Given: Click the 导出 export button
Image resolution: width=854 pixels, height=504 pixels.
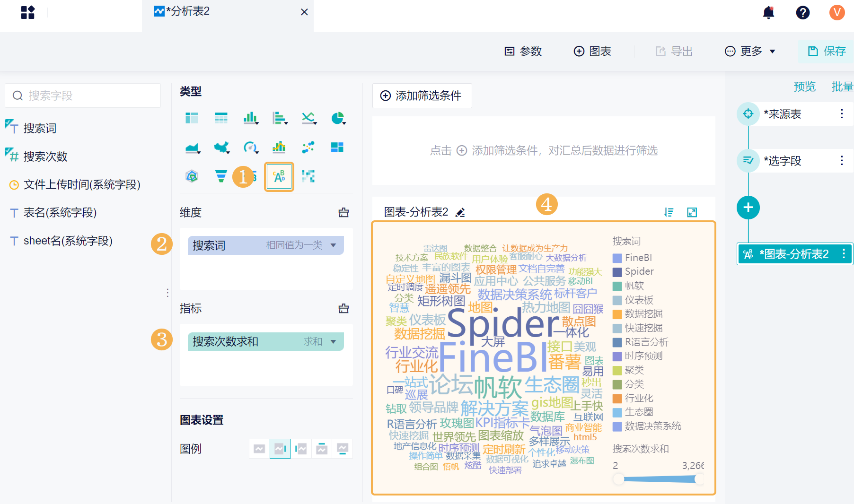Looking at the screenshot, I should [x=674, y=51].
